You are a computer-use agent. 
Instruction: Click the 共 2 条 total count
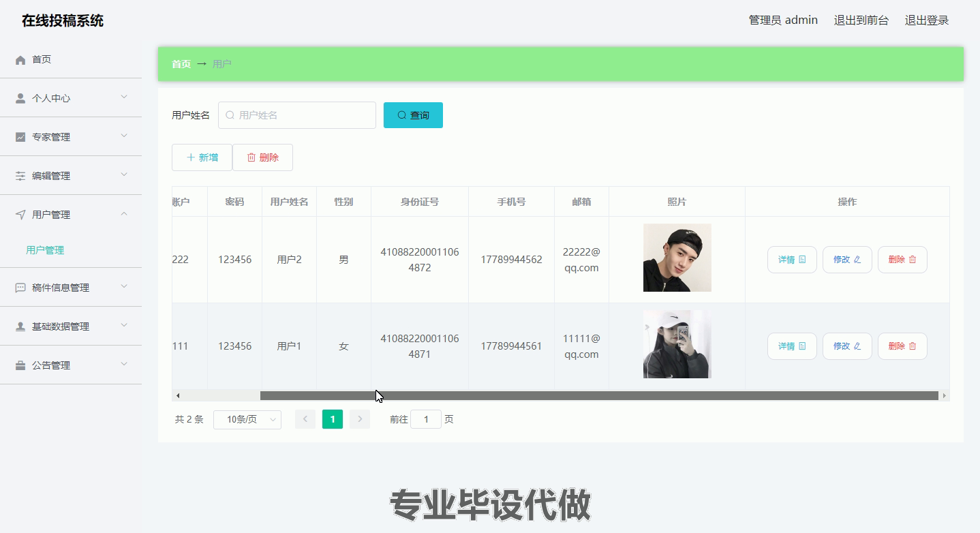pos(189,420)
